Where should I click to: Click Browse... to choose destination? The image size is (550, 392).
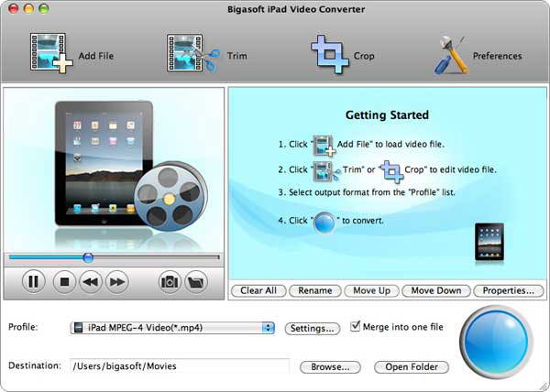point(330,367)
